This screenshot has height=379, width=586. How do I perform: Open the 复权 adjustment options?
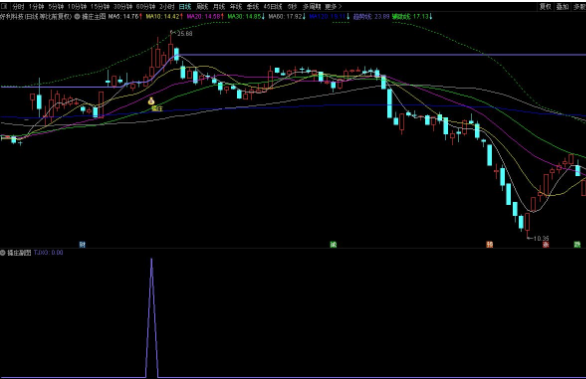click(545, 6)
